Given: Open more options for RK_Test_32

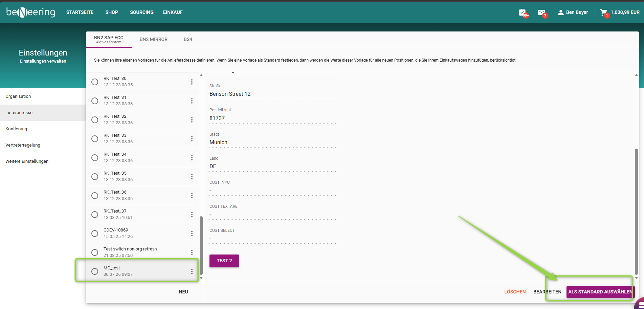Looking at the screenshot, I should click(x=192, y=120).
